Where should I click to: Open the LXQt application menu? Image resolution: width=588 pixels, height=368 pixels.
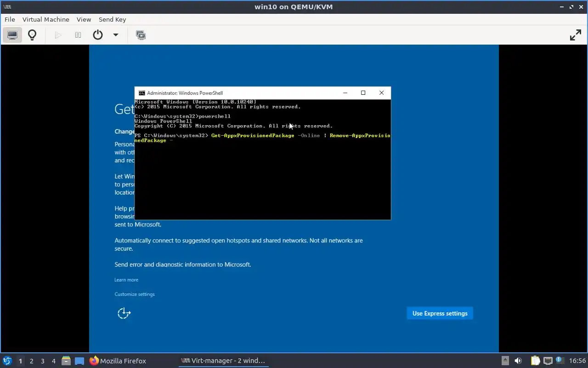(x=7, y=361)
